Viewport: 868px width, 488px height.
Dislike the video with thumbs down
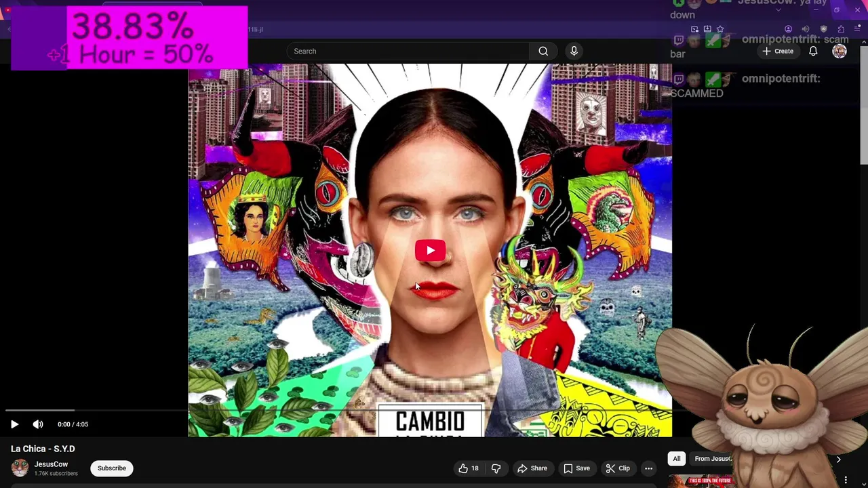click(x=496, y=468)
